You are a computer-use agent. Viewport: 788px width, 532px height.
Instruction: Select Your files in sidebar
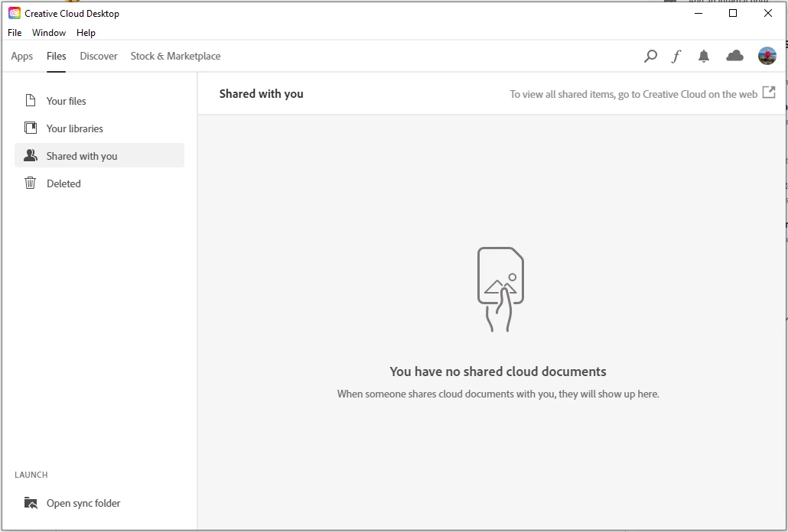click(x=99, y=100)
